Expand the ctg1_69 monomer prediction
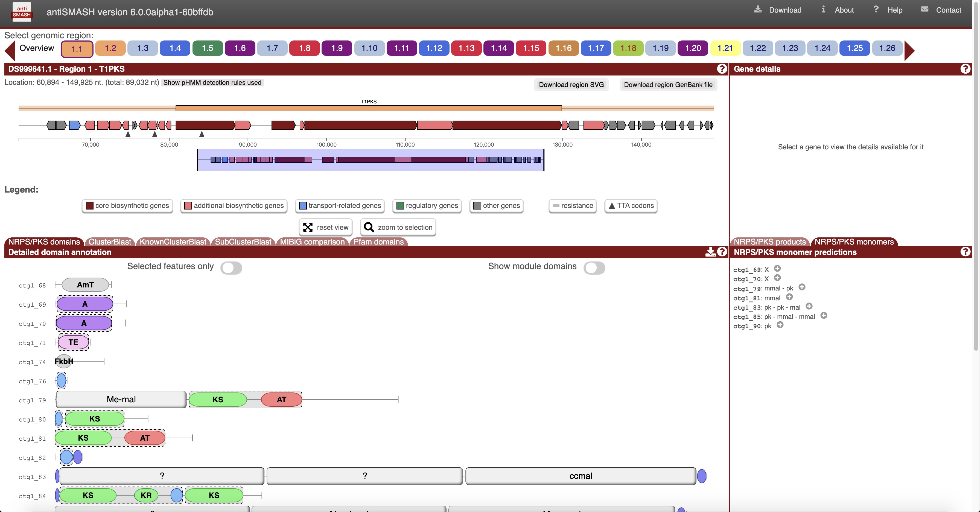 [x=777, y=269]
